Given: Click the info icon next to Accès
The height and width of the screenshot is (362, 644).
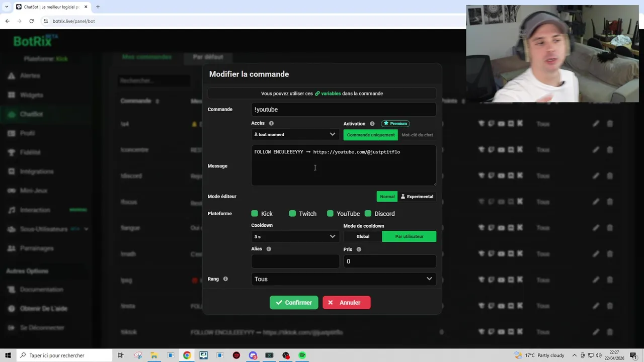Looking at the screenshot, I should click(x=271, y=123).
